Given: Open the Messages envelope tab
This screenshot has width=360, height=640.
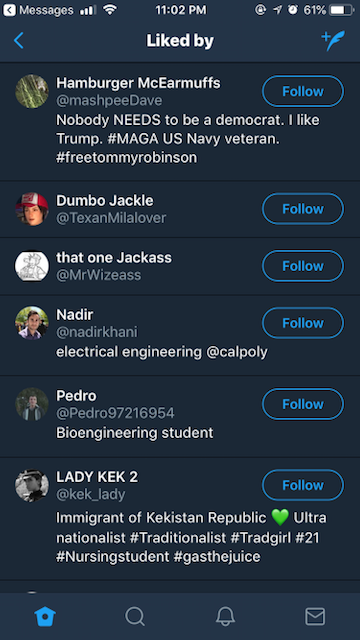Looking at the screenshot, I should [315, 616].
